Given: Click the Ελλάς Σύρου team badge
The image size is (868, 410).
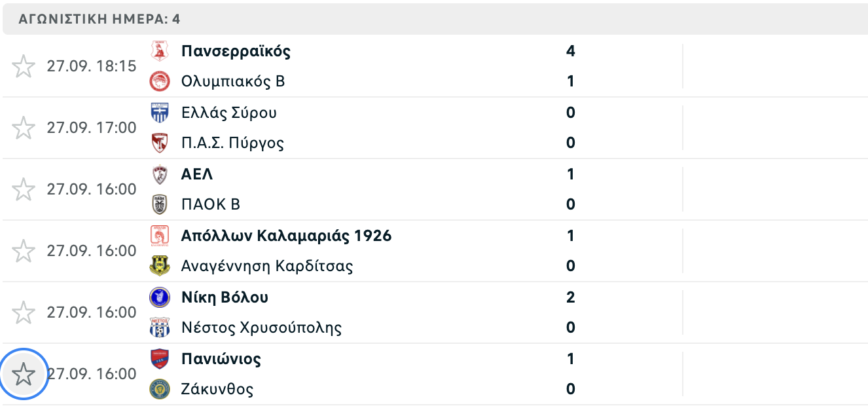Looking at the screenshot, I should click(160, 113).
